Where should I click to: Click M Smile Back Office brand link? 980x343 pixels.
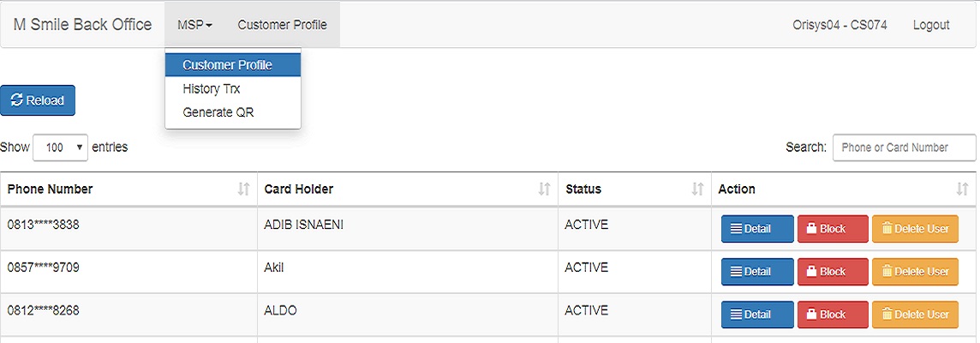82,25
